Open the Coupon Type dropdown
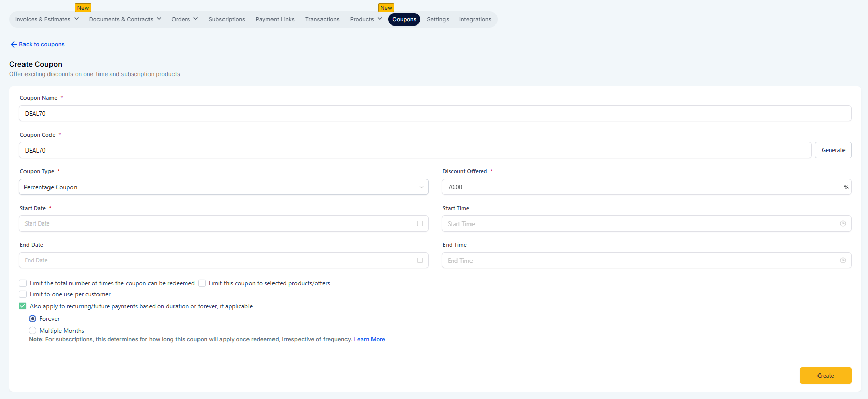The width and height of the screenshot is (868, 399). point(224,187)
